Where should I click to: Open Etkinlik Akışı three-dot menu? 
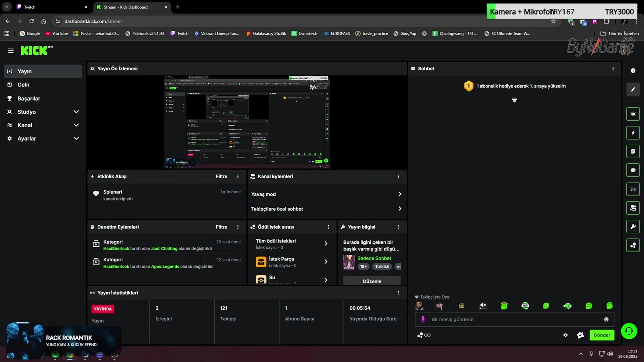[238, 177]
